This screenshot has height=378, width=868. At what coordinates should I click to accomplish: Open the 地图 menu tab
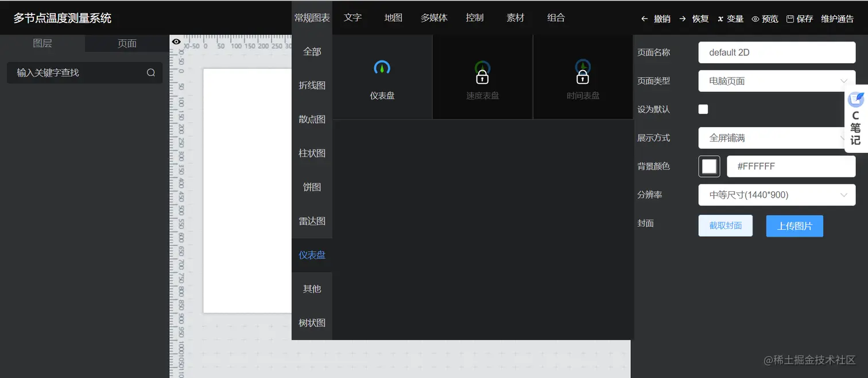click(x=393, y=18)
